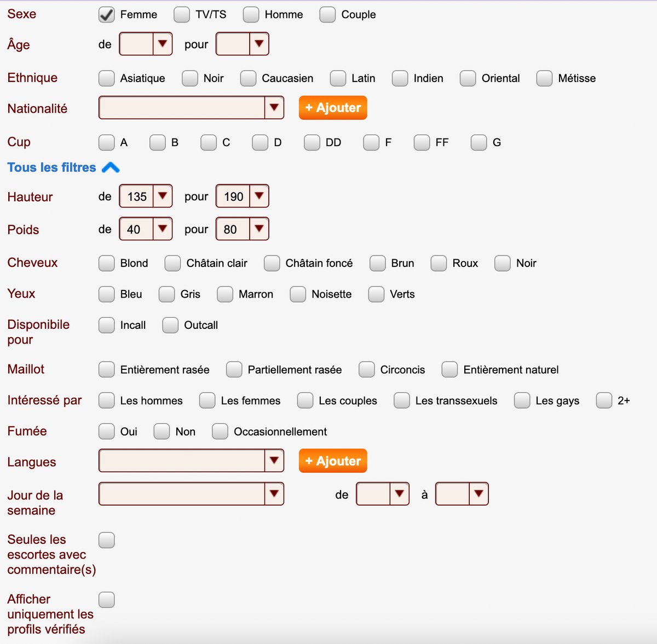The height and width of the screenshot is (644, 657).
Task: Select the Asiatique ethnicity checkbox
Action: click(x=107, y=78)
